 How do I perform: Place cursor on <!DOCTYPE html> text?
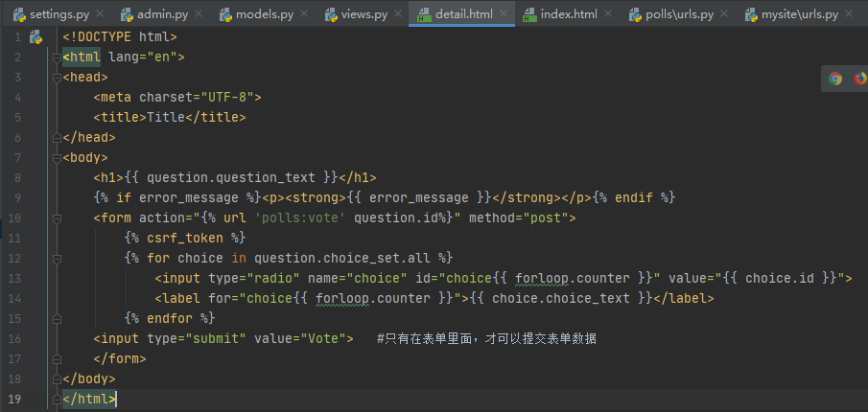[120, 37]
